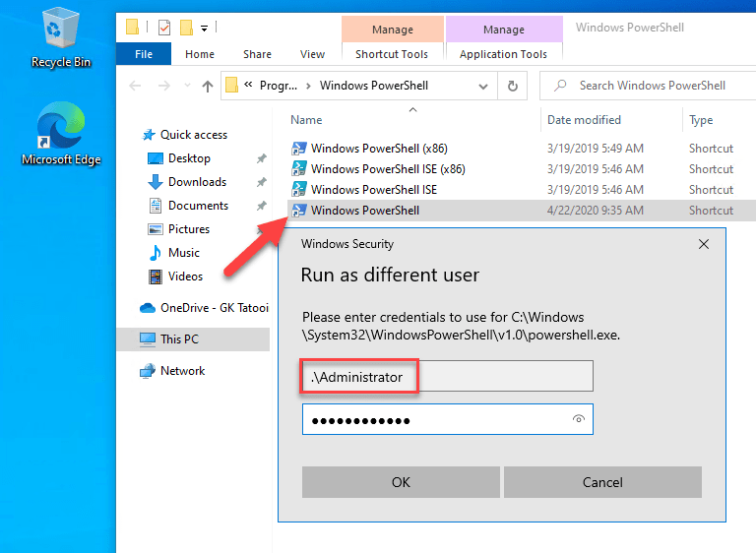Open Videos in navigation pane
Viewport: 756px width, 553px height.
pos(185,276)
